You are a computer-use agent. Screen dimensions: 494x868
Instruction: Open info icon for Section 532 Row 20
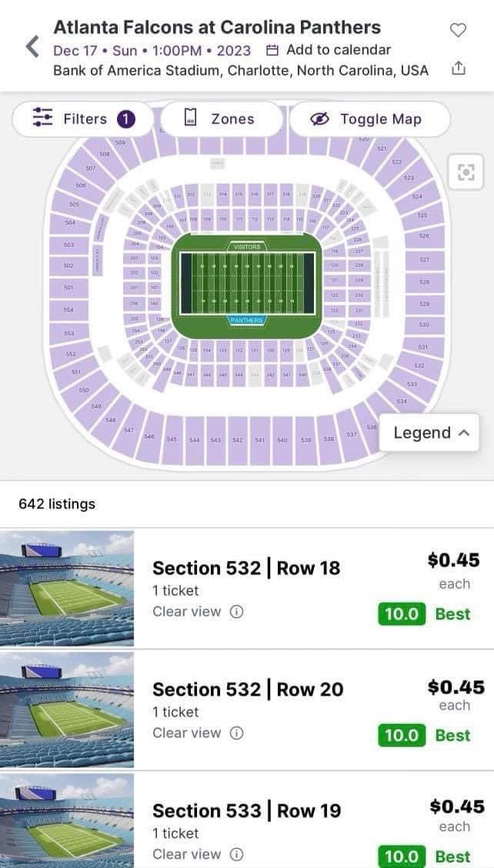(237, 733)
